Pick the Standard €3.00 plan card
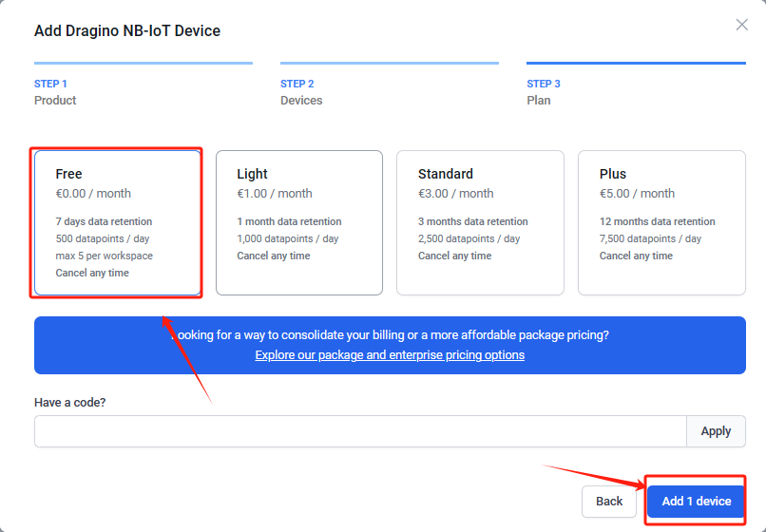 [480, 222]
